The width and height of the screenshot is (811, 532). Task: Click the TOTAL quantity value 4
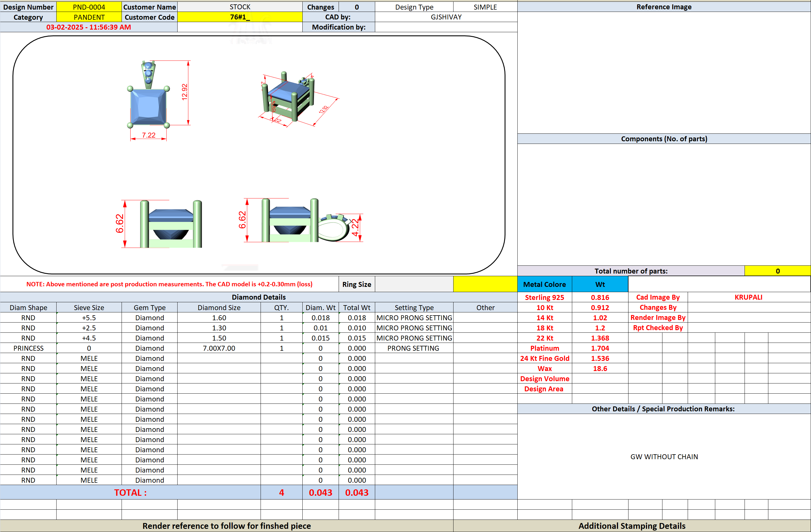[281, 493]
